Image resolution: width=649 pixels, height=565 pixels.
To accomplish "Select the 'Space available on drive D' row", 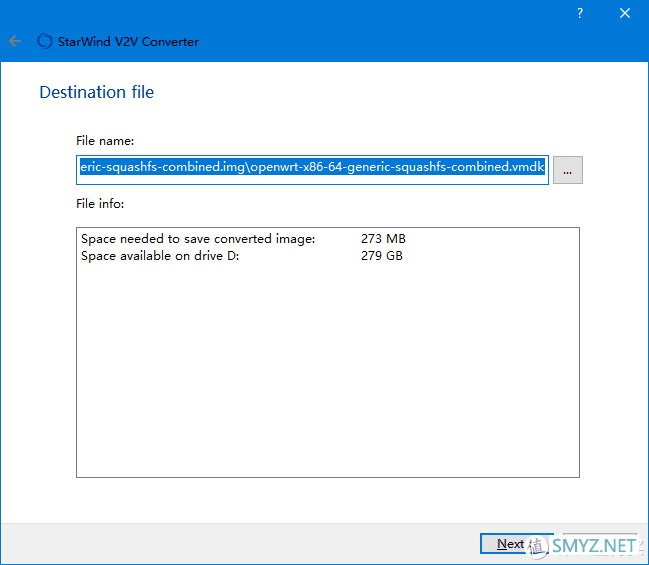I will [x=160, y=256].
